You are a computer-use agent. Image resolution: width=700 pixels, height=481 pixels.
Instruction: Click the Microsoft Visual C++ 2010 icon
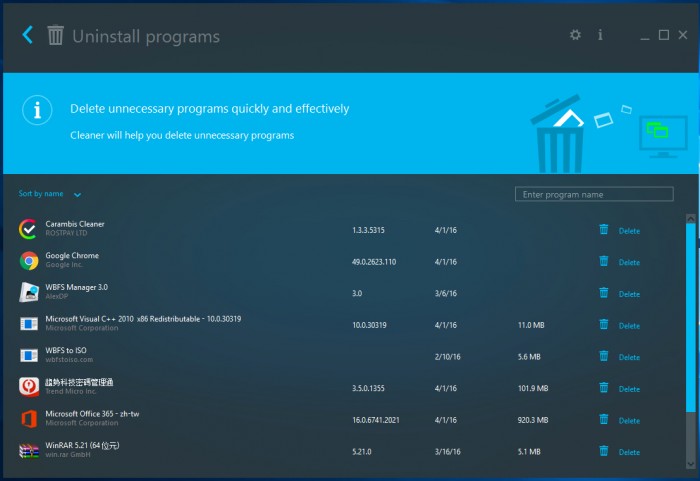pyautogui.click(x=29, y=323)
